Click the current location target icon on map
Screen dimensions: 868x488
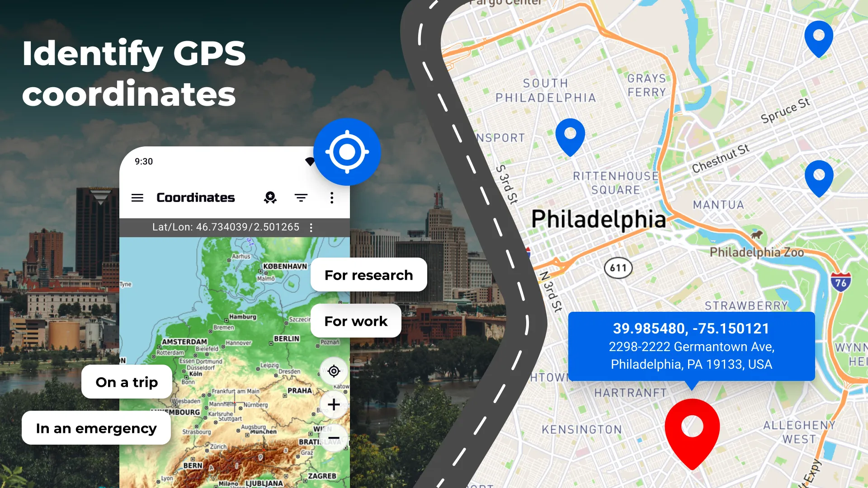click(x=333, y=371)
